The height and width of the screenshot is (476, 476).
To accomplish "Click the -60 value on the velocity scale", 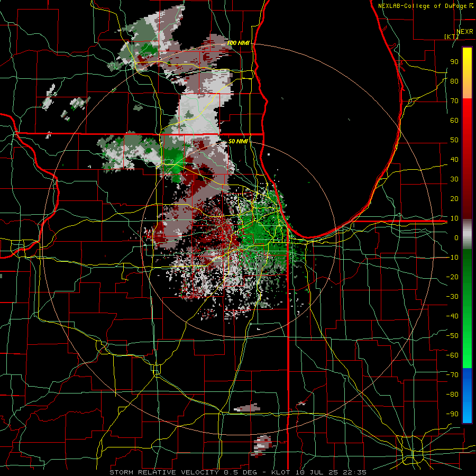I will [x=452, y=355].
